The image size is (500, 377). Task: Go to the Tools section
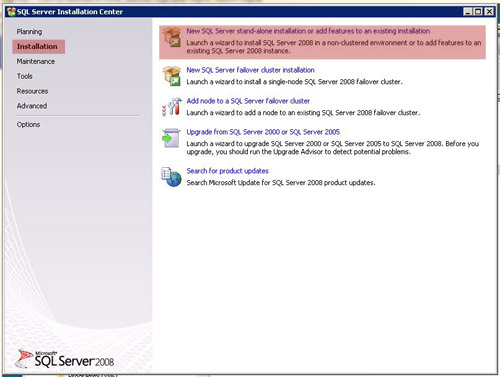coord(25,76)
